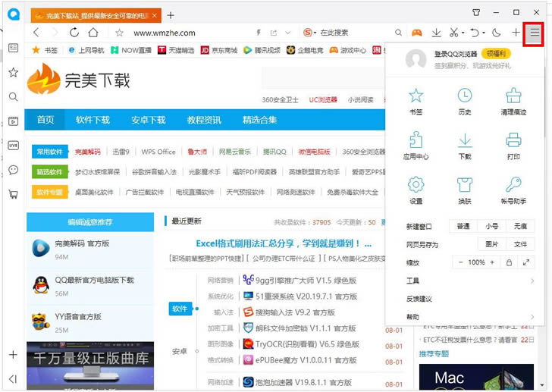Reload the page with refresh icon

74,33
